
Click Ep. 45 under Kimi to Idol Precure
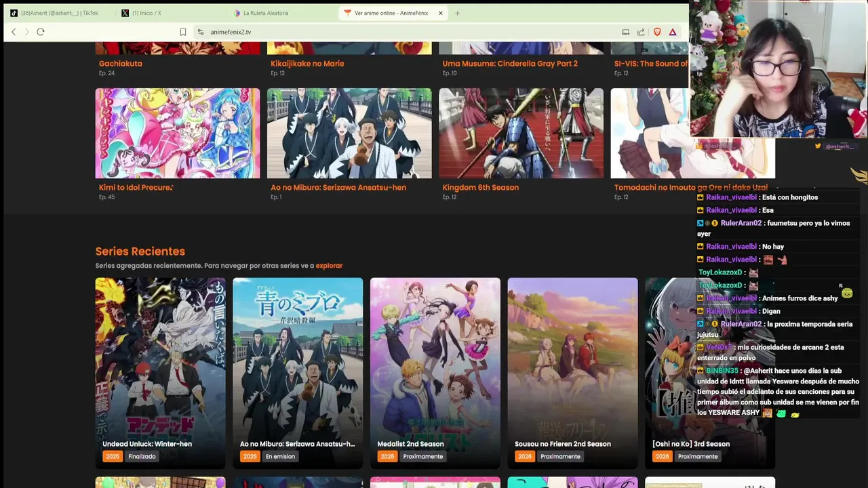coord(107,197)
